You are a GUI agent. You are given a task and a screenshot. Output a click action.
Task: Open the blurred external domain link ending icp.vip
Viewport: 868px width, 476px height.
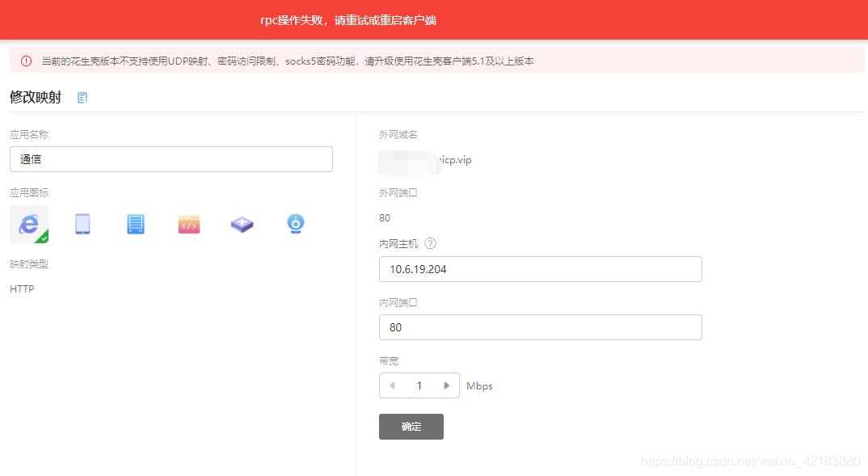[x=426, y=160]
